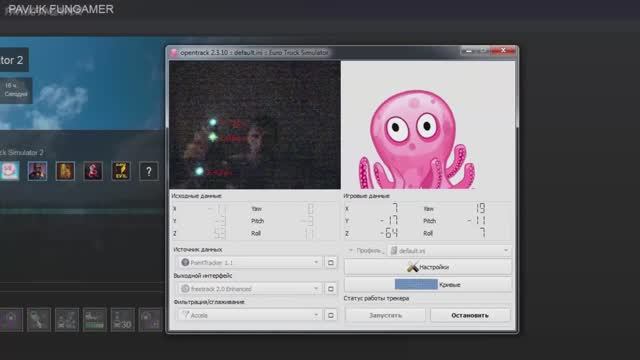This screenshot has height=360, width=640.
Task: Click the Исходные данные label
Action: [x=196, y=196]
